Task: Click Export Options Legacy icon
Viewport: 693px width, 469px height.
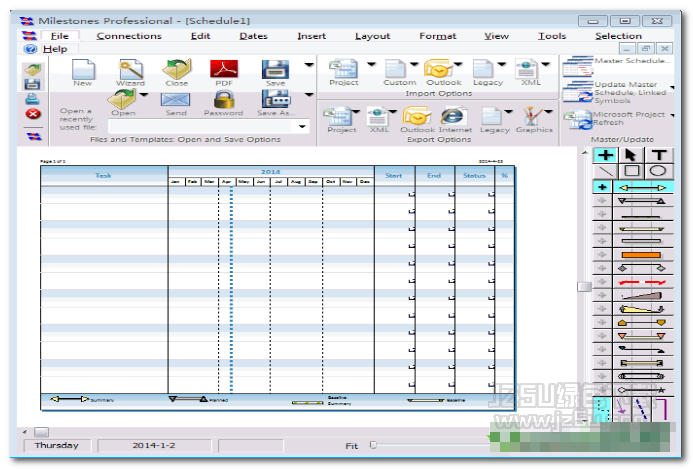Action: click(x=491, y=116)
